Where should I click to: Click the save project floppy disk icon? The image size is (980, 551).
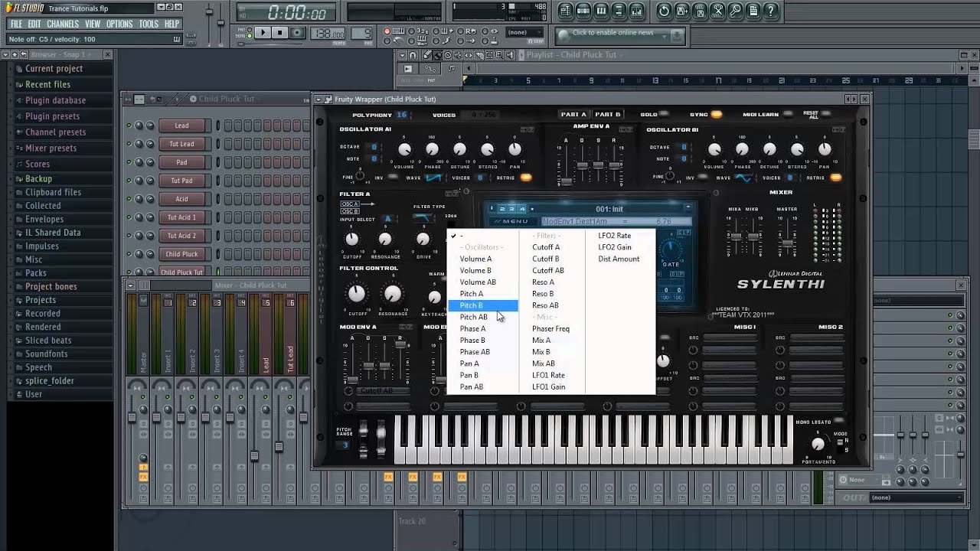(x=681, y=11)
